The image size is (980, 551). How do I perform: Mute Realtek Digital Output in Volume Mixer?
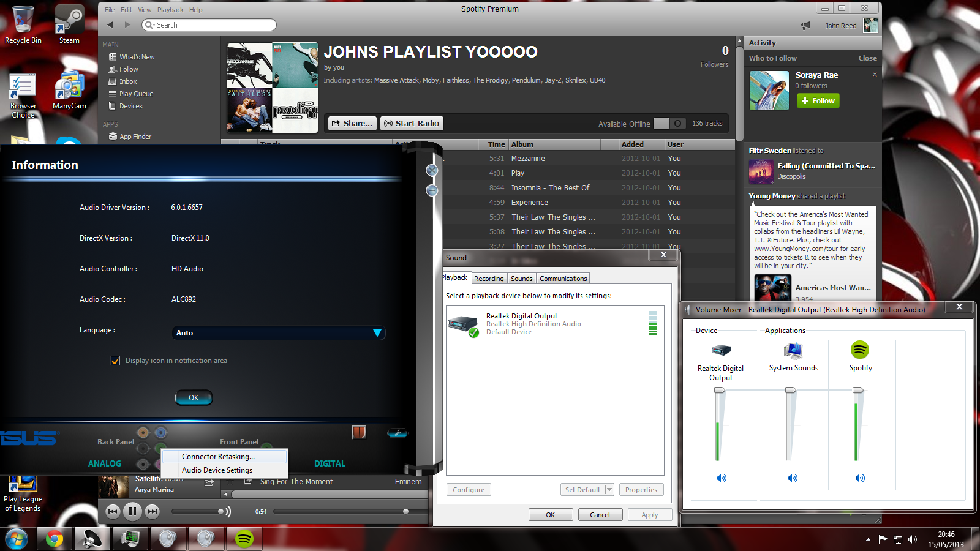click(722, 478)
